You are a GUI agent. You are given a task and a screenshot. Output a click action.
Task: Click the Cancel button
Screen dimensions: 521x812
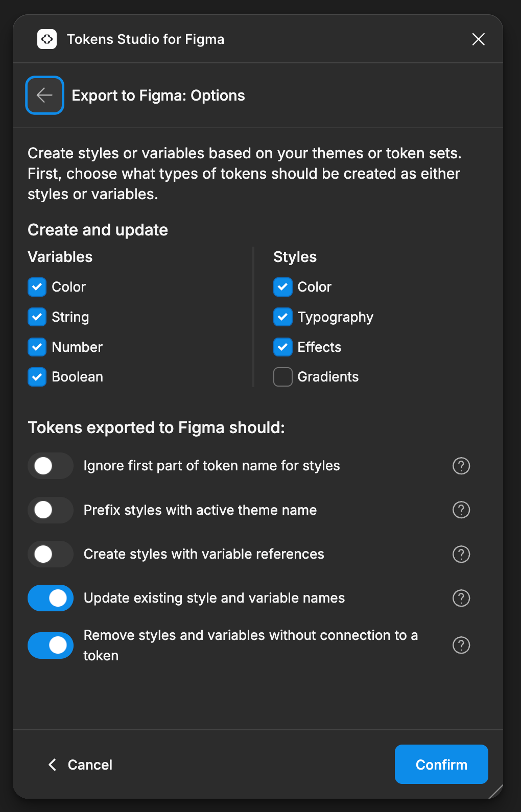(x=80, y=765)
